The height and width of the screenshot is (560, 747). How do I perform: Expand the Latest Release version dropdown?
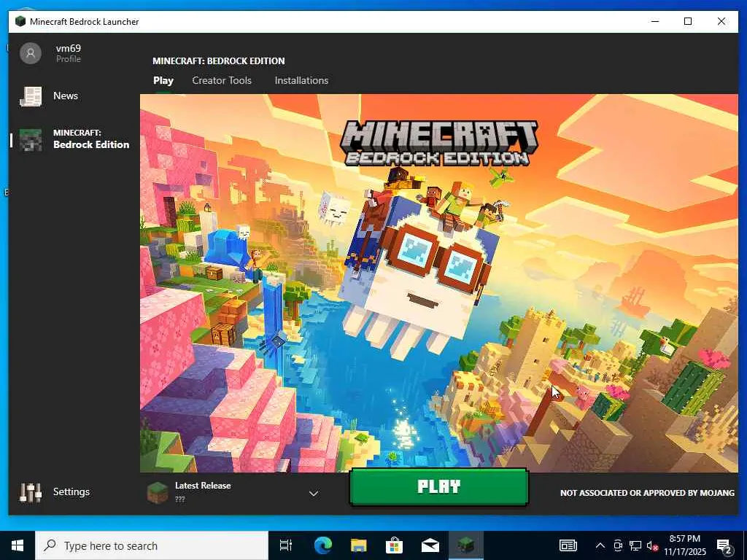(314, 494)
